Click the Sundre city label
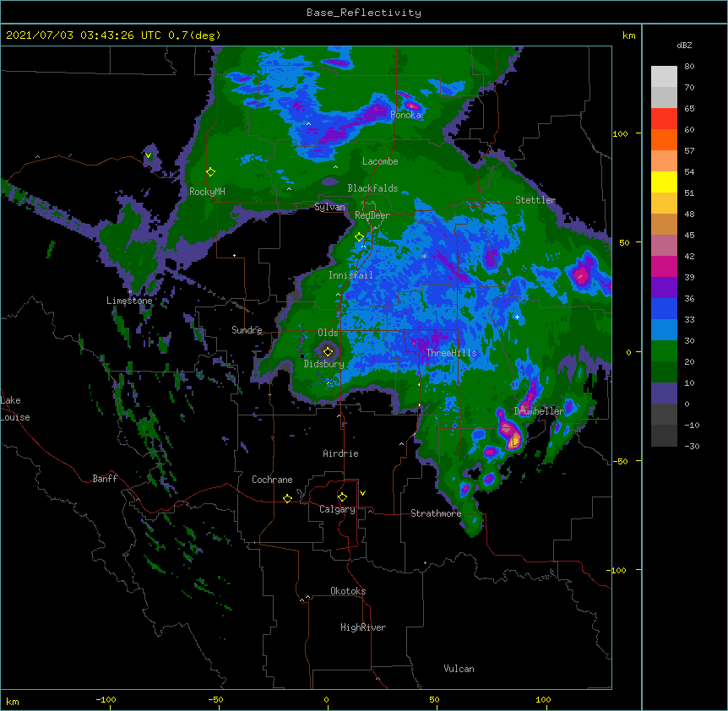 247,330
